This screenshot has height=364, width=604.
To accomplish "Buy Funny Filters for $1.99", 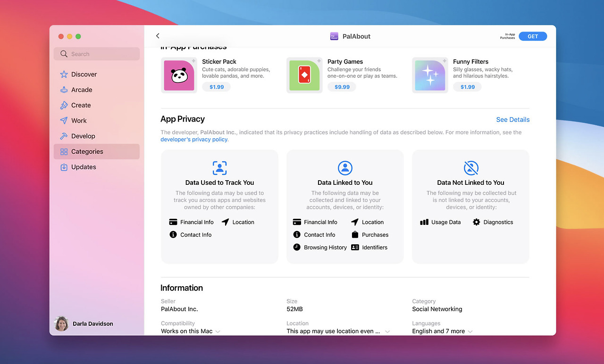I will (x=468, y=87).
